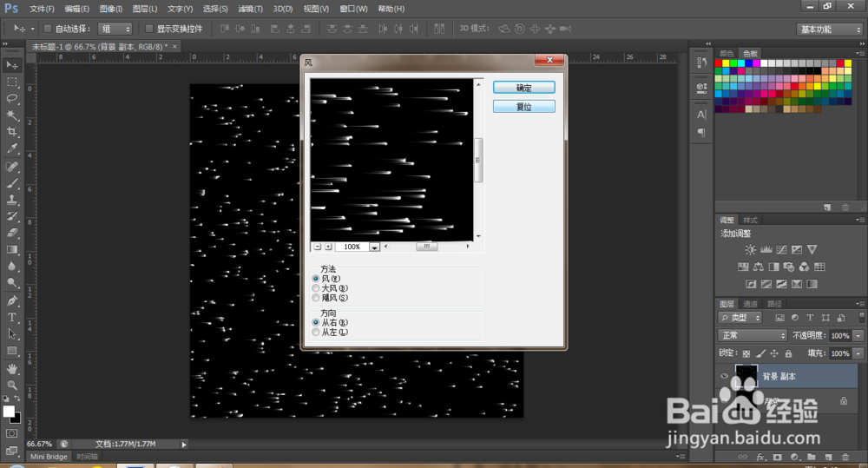Select the Healing Brush tool
The height and width of the screenshot is (468, 868).
(x=11, y=167)
